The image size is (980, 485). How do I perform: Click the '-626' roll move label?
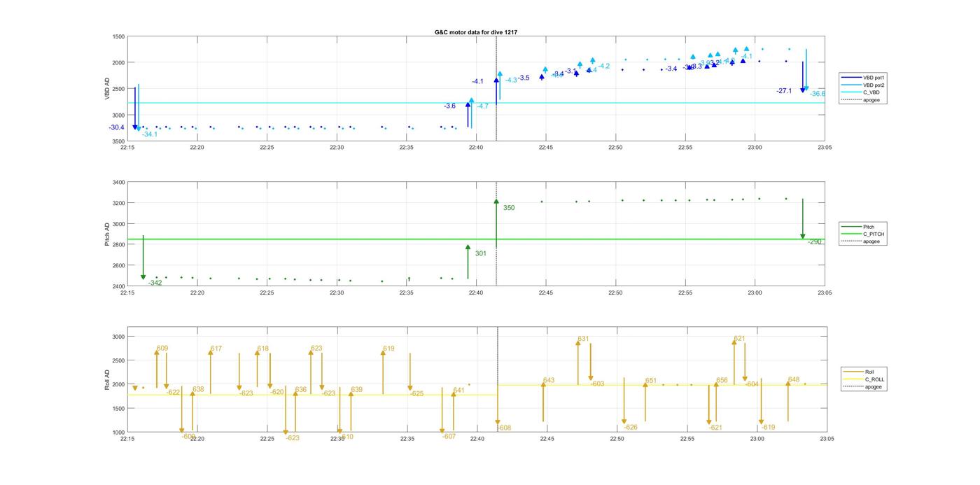[x=631, y=427]
